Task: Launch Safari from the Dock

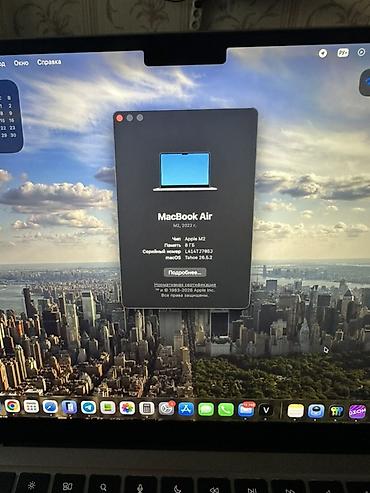Action: pyautogui.click(x=50, y=407)
